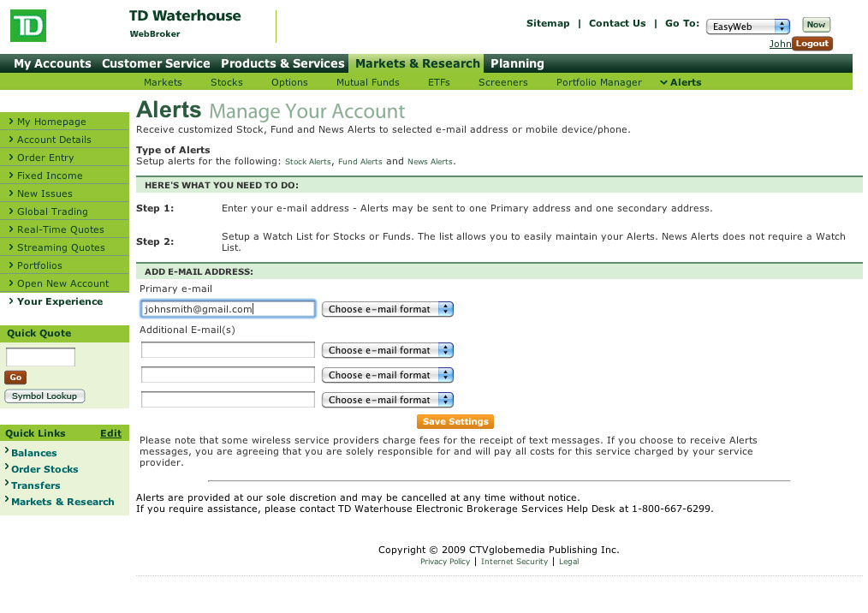Screen dimensions: 868x613
Task: Open the Screeners submenu item
Action: point(502,82)
